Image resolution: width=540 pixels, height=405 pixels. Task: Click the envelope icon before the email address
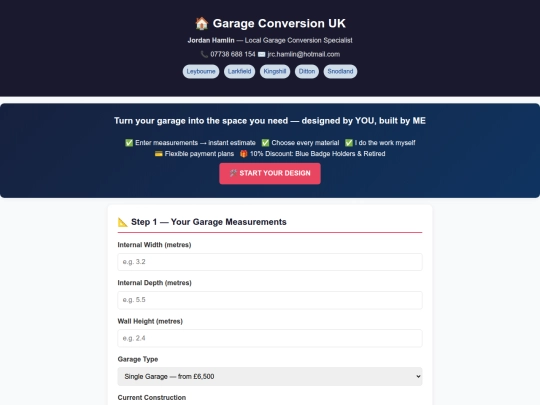pos(261,54)
